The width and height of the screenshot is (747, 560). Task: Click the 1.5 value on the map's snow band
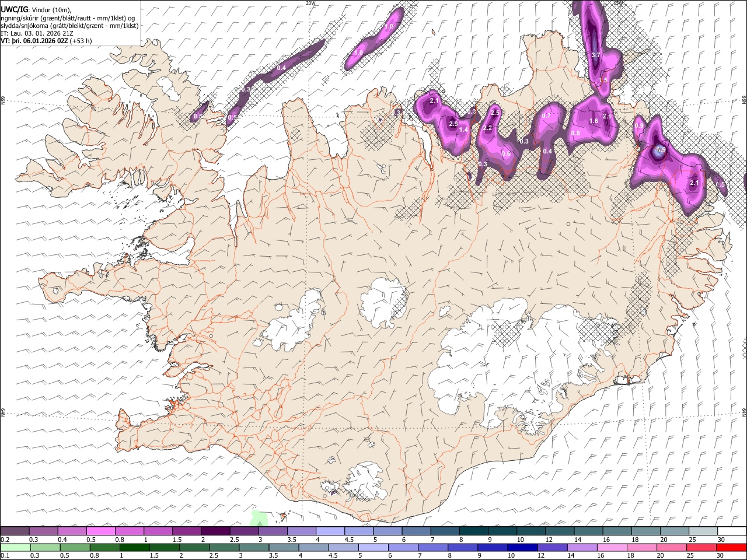(603, 80)
